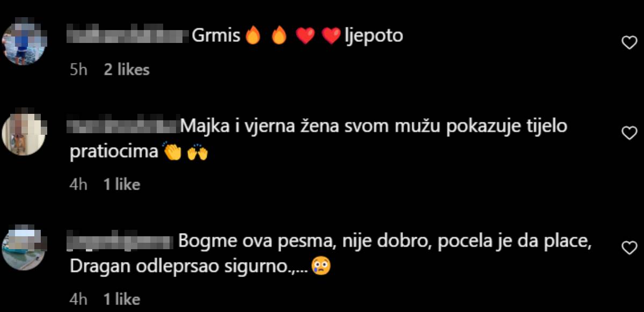Open avatar of the 'Grmis' commenter
Screen dimensions: 644x312
coord(24,41)
